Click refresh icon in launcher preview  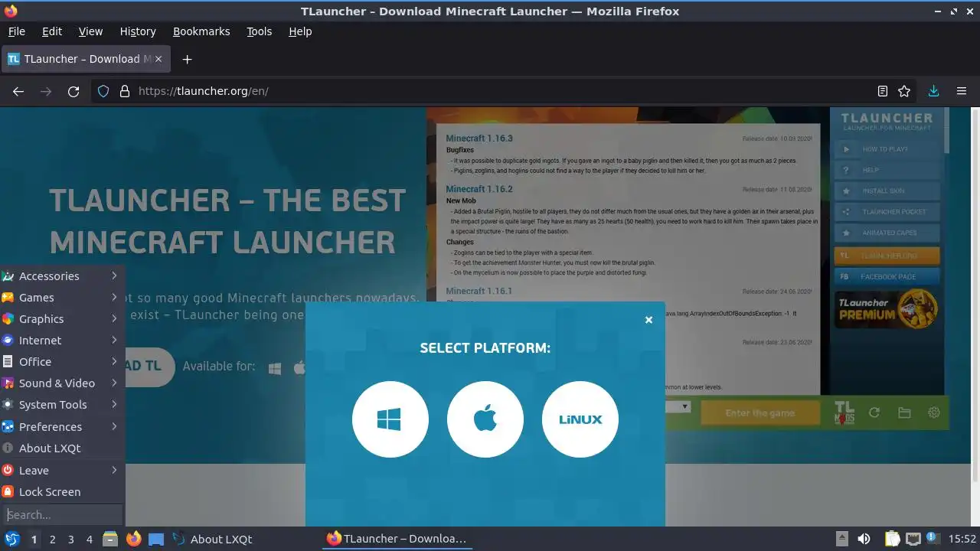[x=874, y=413]
